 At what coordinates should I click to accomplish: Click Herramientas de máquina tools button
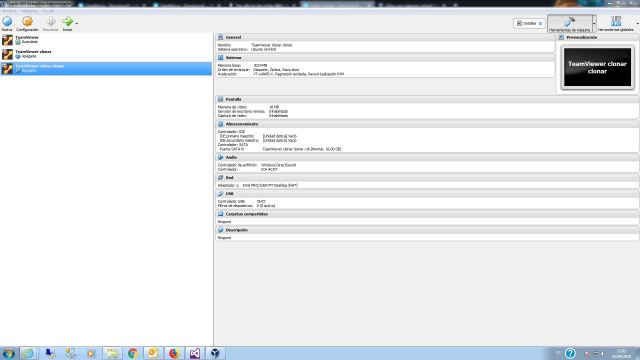point(569,24)
